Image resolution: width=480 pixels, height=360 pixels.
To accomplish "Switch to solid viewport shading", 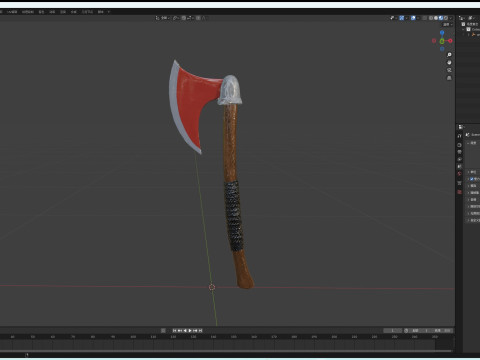I will point(436,18).
